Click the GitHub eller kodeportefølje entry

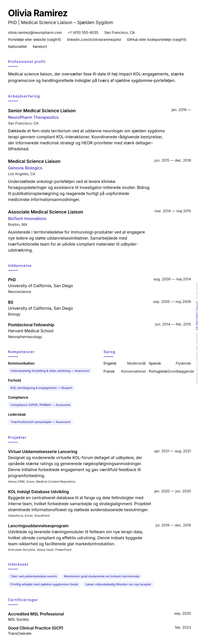click(x=156, y=39)
